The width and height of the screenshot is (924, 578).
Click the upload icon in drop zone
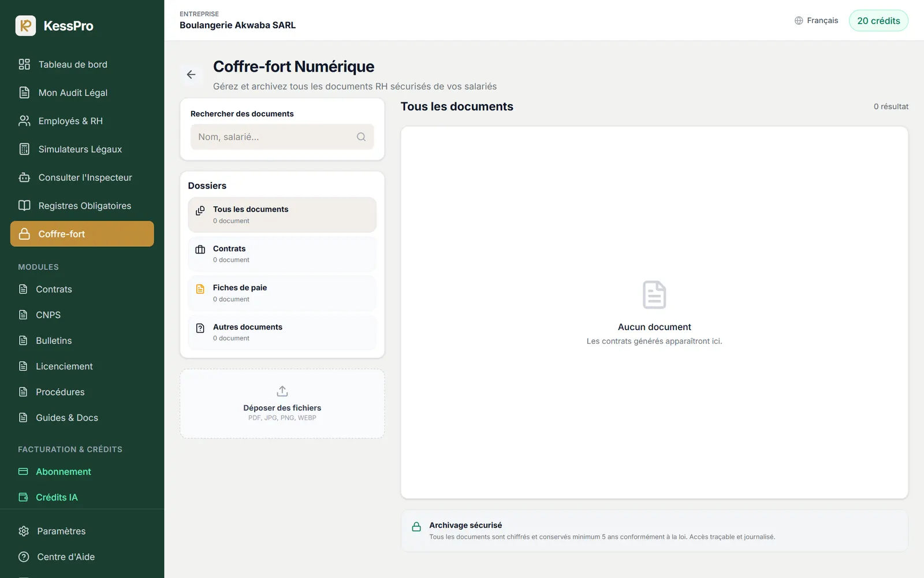tap(282, 391)
